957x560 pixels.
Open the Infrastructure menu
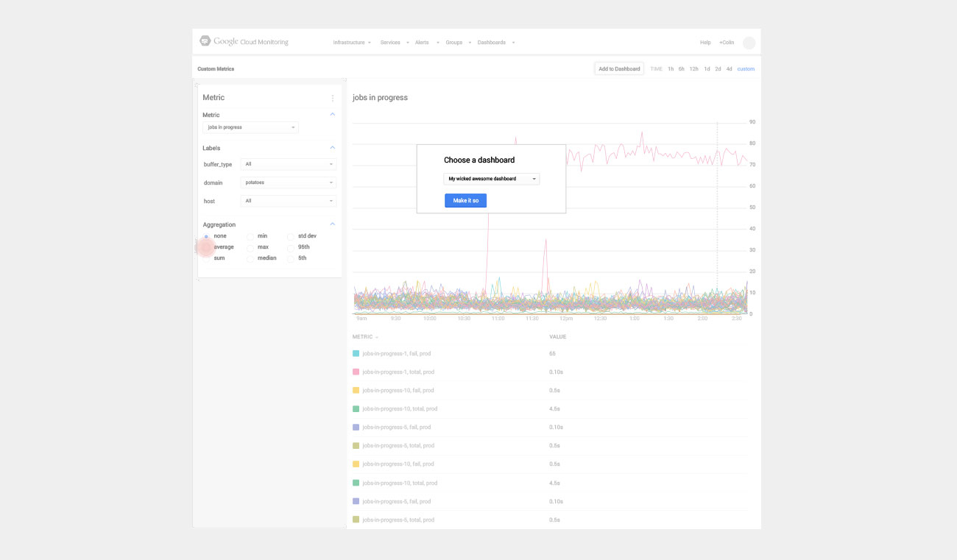click(351, 43)
